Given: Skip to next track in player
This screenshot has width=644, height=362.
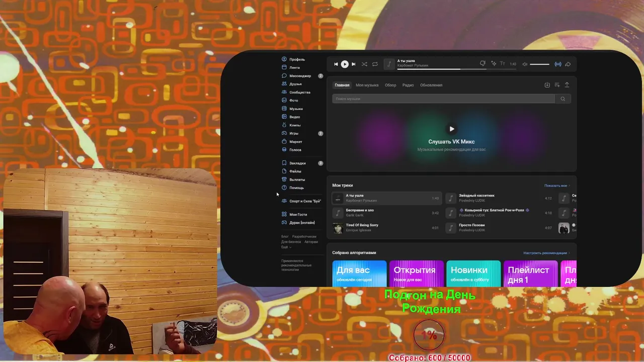Looking at the screenshot, I should (x=353, y=64).
